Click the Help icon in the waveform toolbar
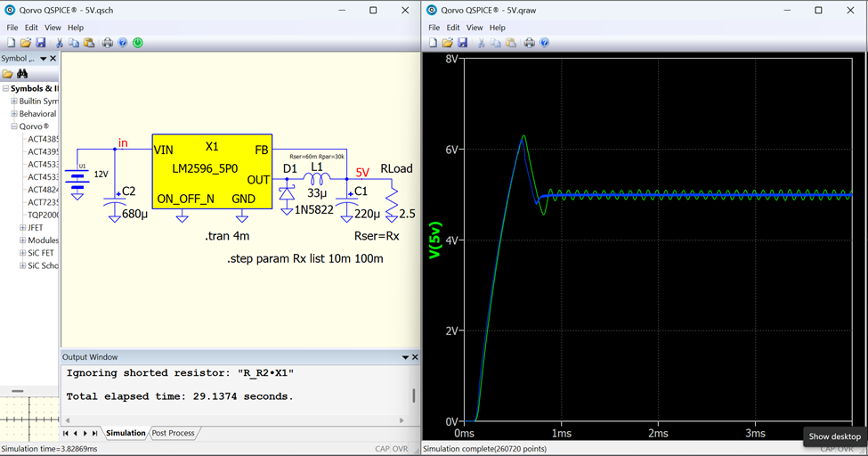868x456 pixels. (544, 43)
